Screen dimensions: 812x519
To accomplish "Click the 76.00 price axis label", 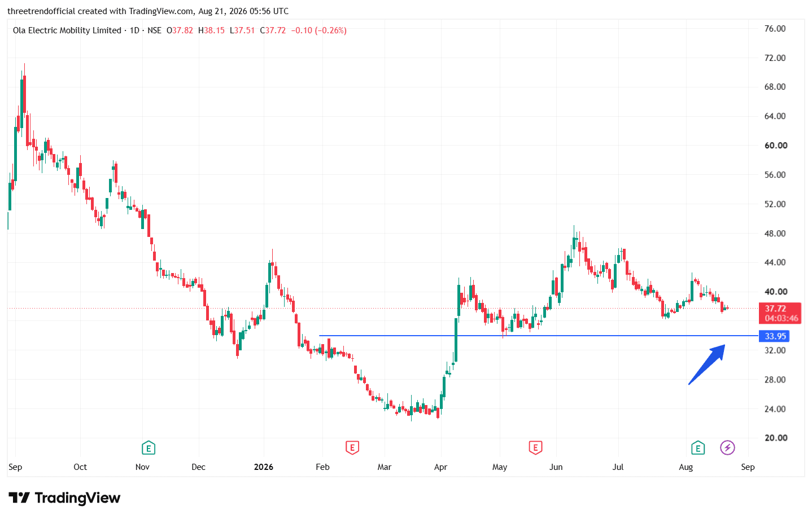I will tap(775, 29).
